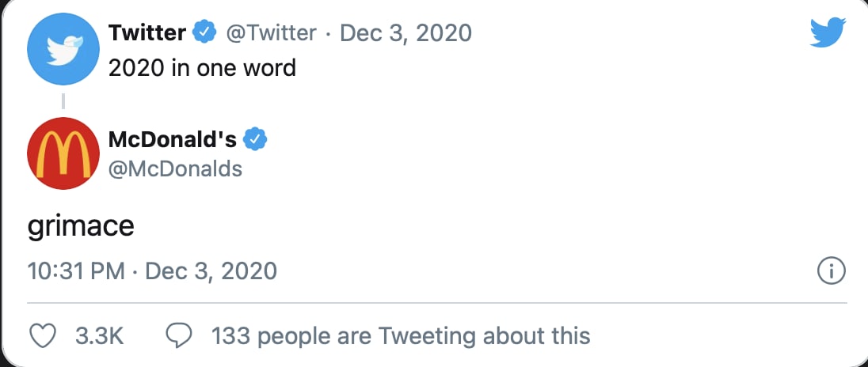Open the Twitter profile avatar

(x=63, y=49)
